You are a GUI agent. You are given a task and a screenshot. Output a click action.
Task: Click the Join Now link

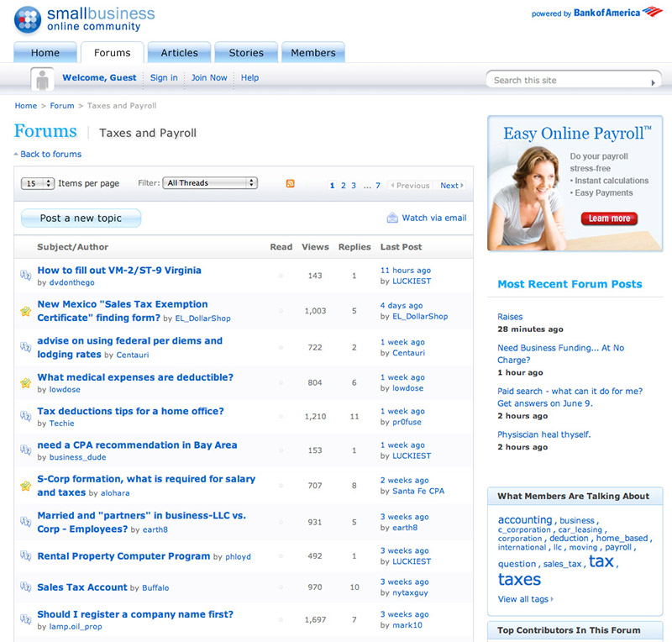click(209, 78)
